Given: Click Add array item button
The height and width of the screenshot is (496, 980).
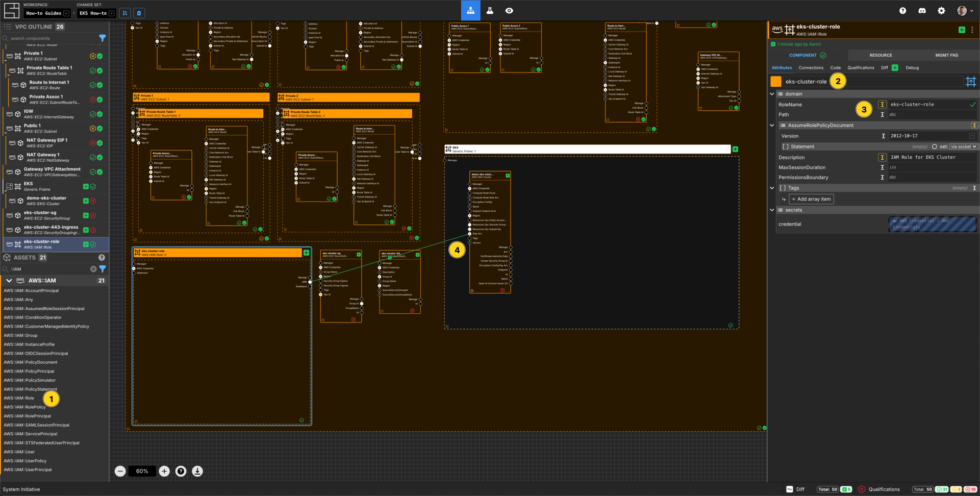Looking at the screenshot, I should pos(811,199).
